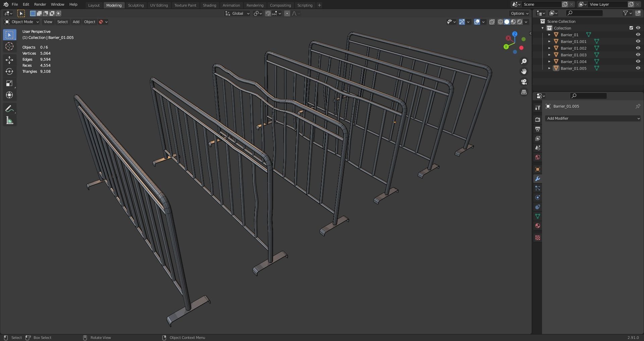This screenshot has height=341, width=644.
Task: Open the Object Mode dropdown
Action: pos(22,22)
